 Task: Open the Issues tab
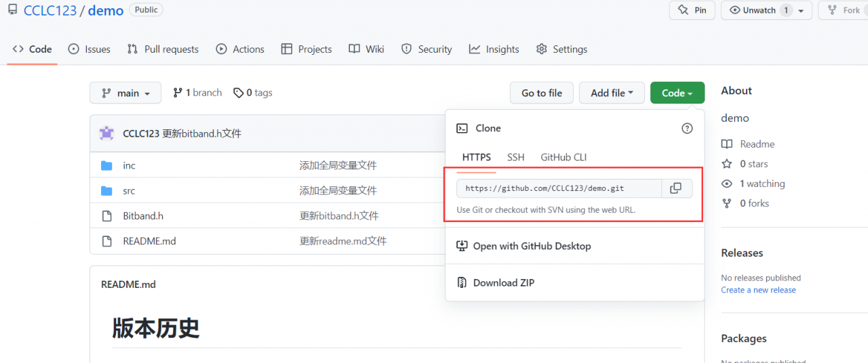pos(90,49)
